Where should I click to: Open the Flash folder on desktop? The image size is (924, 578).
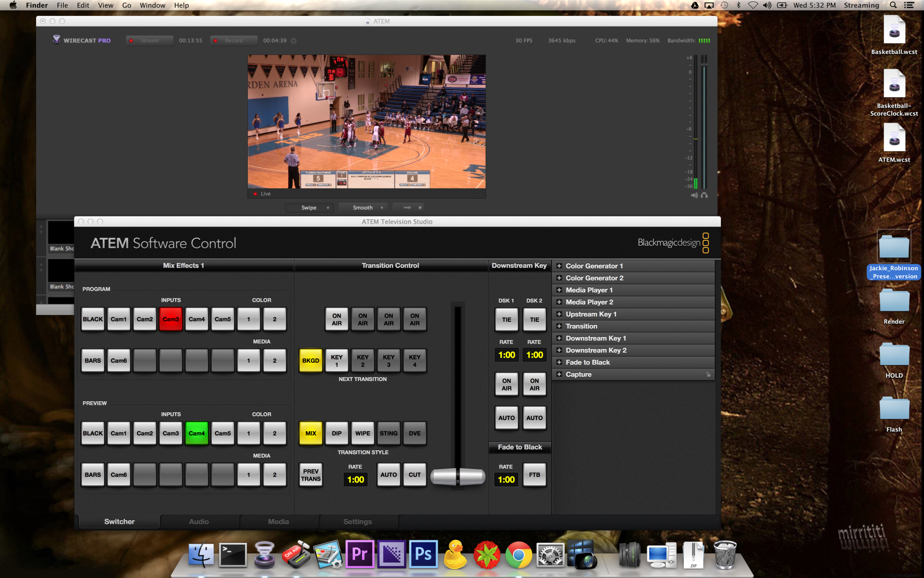click(894, 414)
